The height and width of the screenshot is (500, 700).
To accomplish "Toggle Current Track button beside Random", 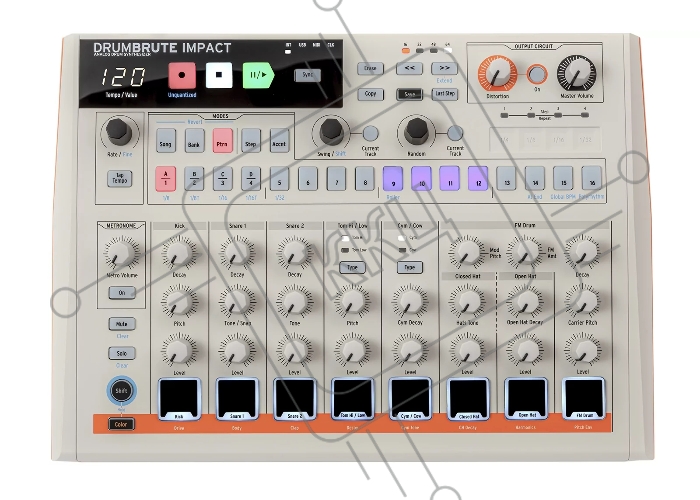I will click(x=455, y=133).
